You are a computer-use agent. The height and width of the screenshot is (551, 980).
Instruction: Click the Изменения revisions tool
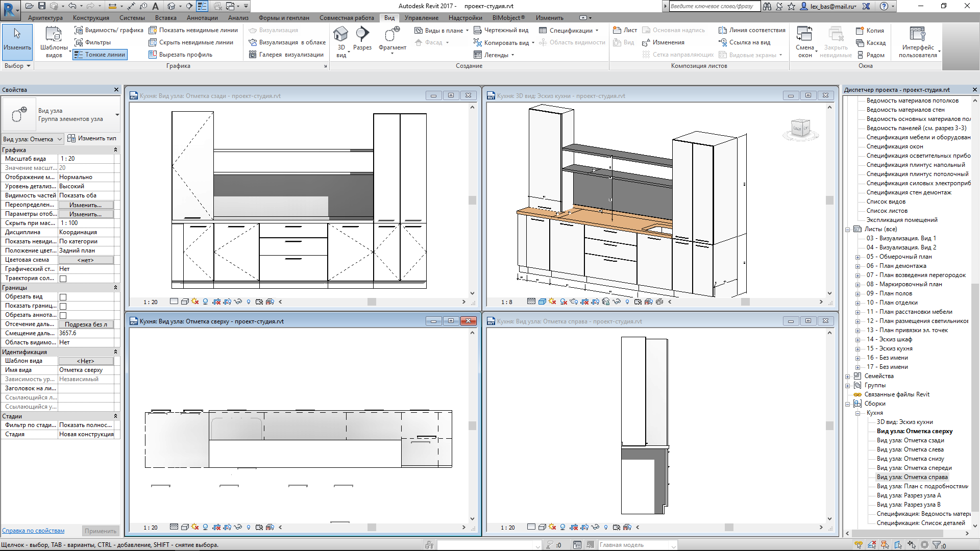(663, 42)
